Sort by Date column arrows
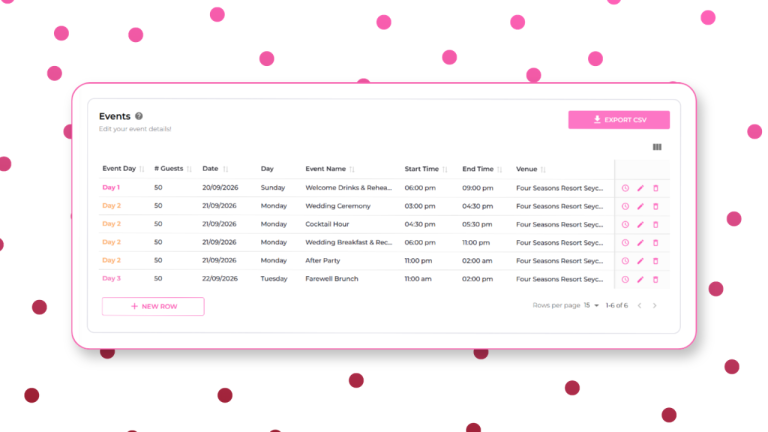This screenshot has height=432, width=768. tap(225, 169)
